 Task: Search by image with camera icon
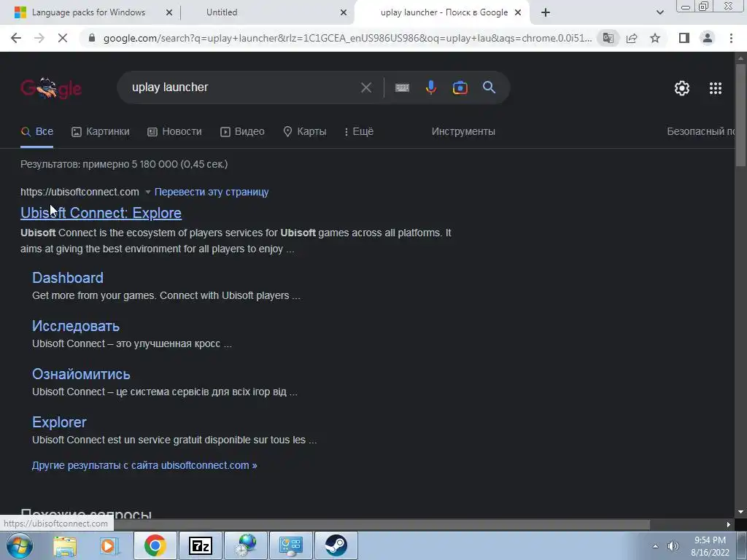460,87
